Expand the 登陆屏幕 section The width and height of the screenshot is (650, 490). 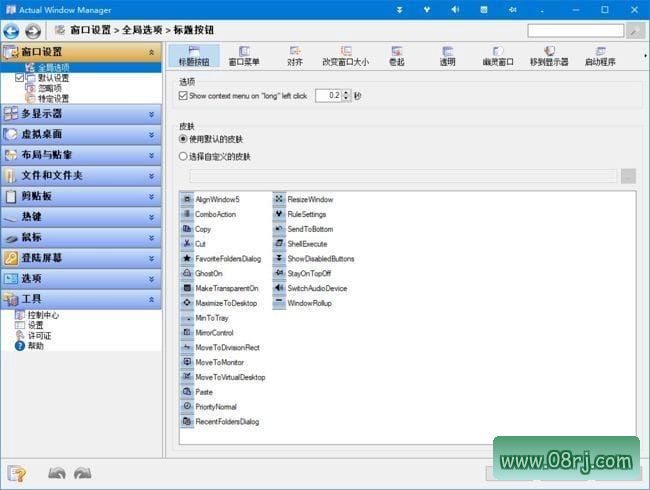point(151,258)
